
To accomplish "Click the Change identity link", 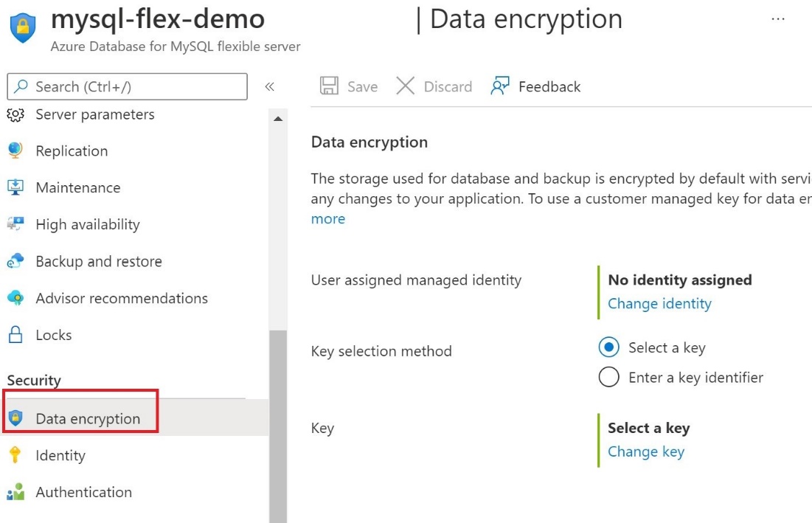I will tap(659, 303).
